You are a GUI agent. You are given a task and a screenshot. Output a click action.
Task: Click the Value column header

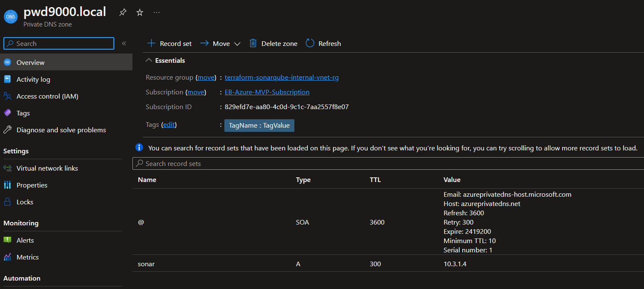[x=452, y=179]
